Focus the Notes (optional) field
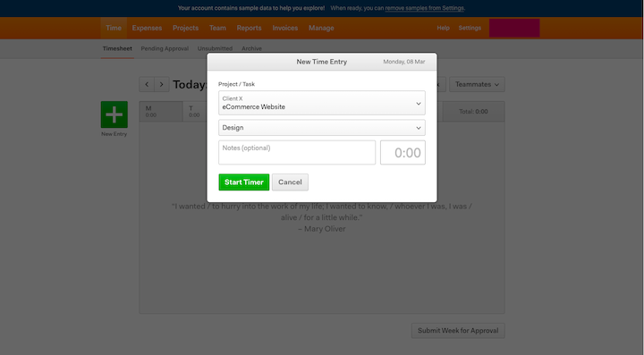This screenshot has width=644, height=355. coord(297,152)
